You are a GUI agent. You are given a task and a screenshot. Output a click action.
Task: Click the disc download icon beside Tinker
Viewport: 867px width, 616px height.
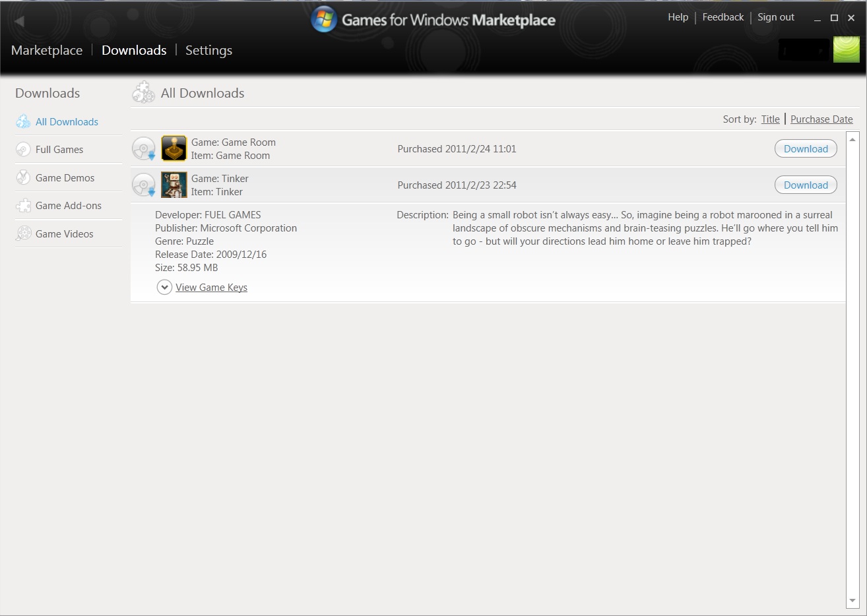tap(144, 185)
